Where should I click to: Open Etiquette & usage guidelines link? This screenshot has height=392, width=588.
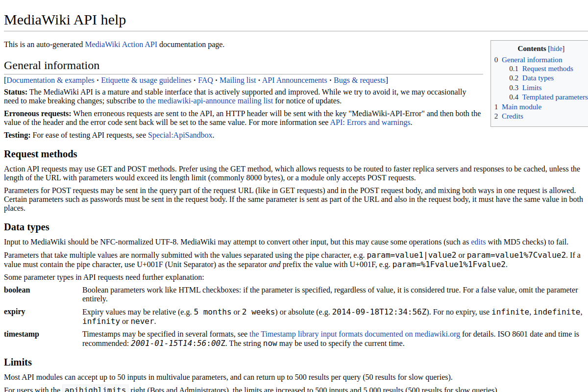click(x=146, y=80)
